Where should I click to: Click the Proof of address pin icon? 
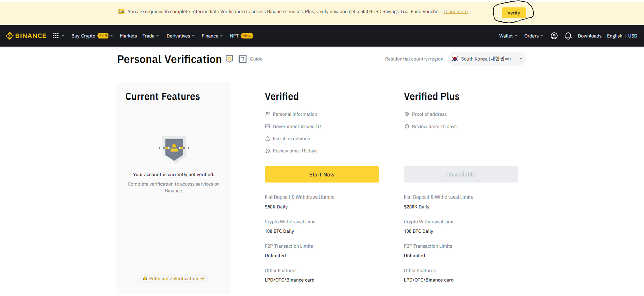(x=407, y=114)
